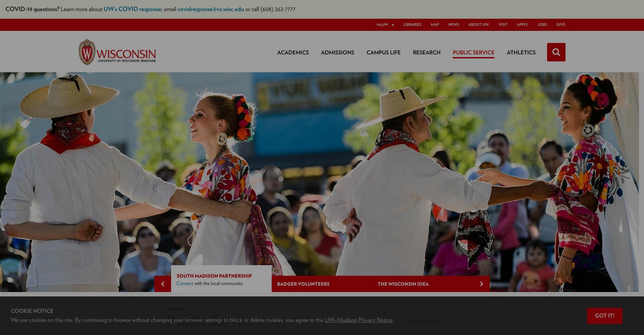Click the covidresponse@vc.wisc.edu email link
The height and width of the screenshot is (335, 644).
(211, 9)
